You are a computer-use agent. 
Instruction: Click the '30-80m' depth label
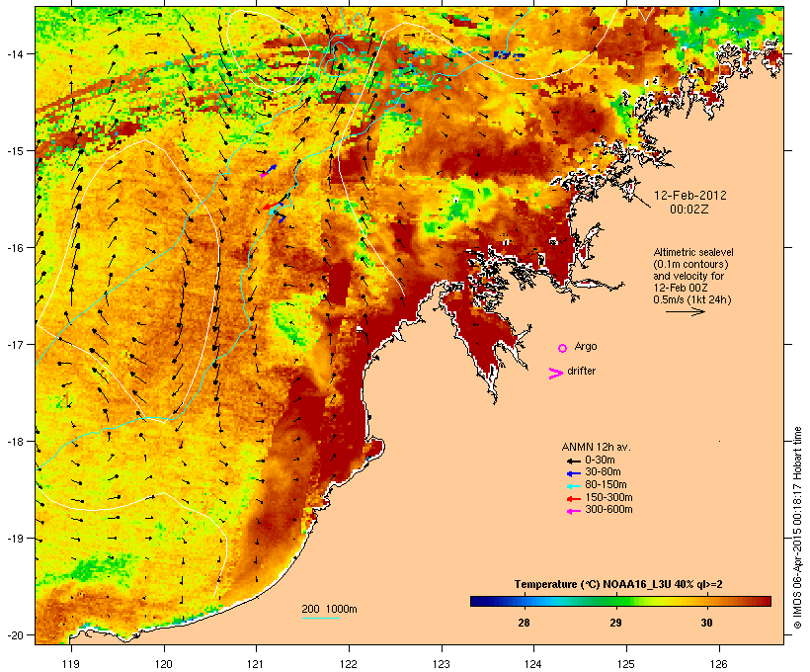(603, 472)
